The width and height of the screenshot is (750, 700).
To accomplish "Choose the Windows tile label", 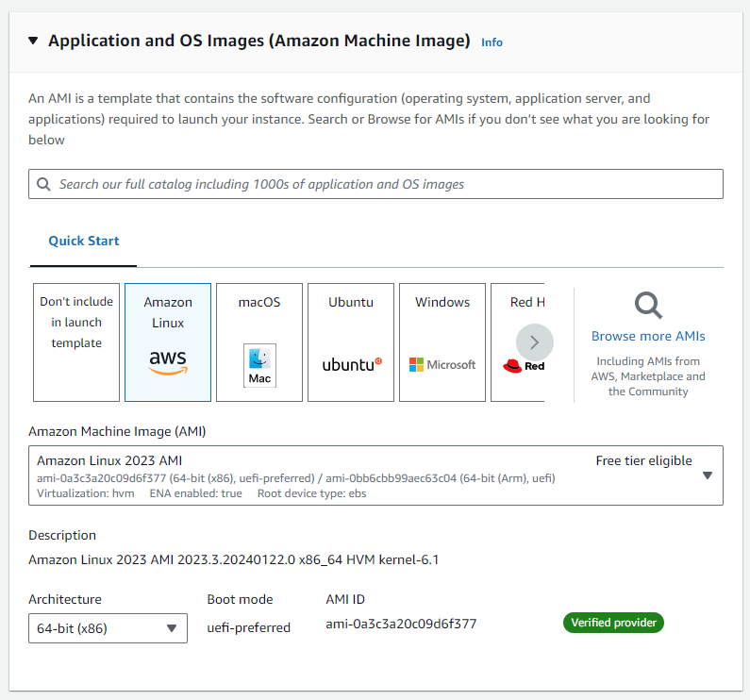I will click(x=442, y=302).
